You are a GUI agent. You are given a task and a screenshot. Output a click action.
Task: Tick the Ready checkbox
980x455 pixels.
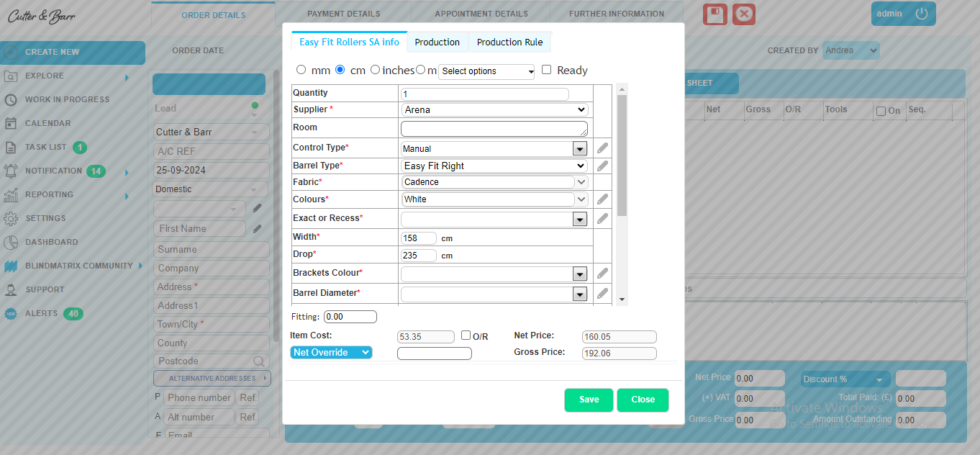click(547, 70)
